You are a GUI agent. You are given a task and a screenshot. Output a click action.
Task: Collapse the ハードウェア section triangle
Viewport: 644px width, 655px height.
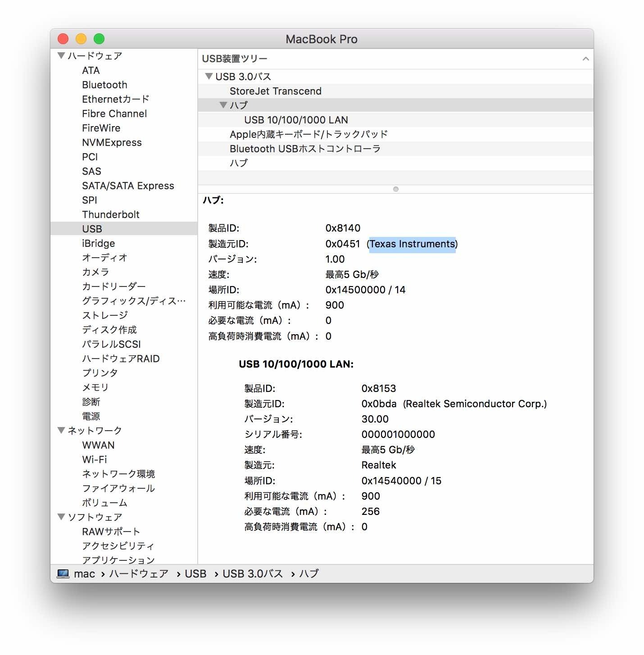pyautogui.click(x=61, y=56)
